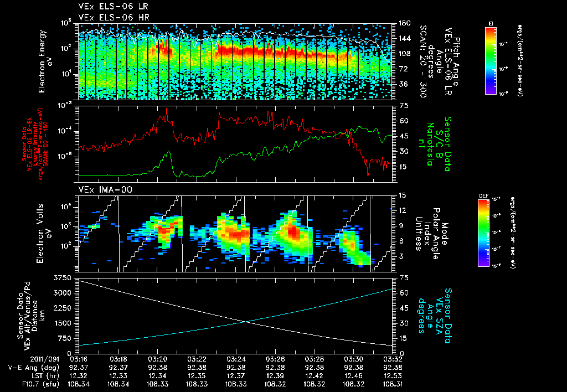
Task: Click the IMA ion energy spectrogram panel
Action: click(x=235, y=234)
